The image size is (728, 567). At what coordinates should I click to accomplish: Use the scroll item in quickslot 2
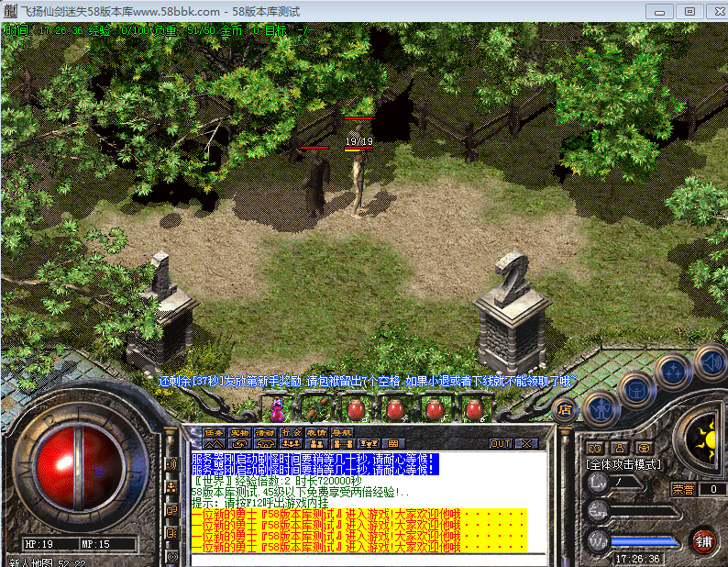click(x=316, y=409)
